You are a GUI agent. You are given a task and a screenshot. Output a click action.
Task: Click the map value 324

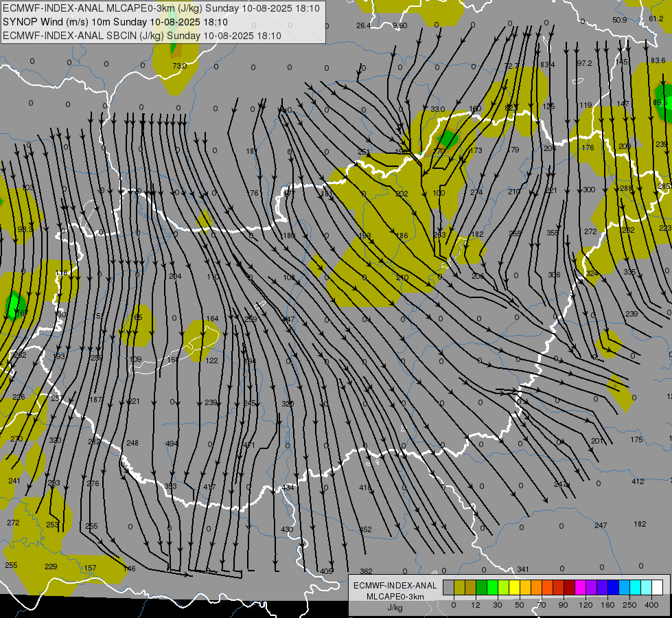[x=592, y=273]
